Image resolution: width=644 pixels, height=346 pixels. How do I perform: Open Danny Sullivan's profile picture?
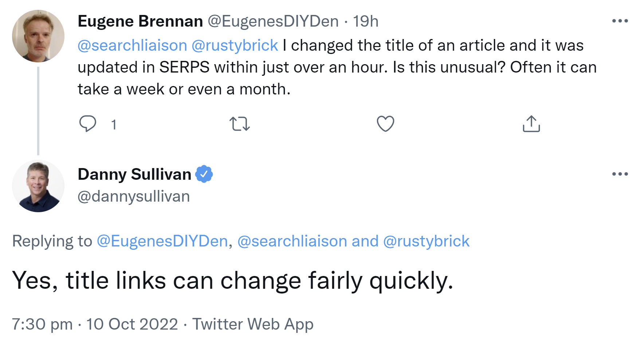coord(38,186)
